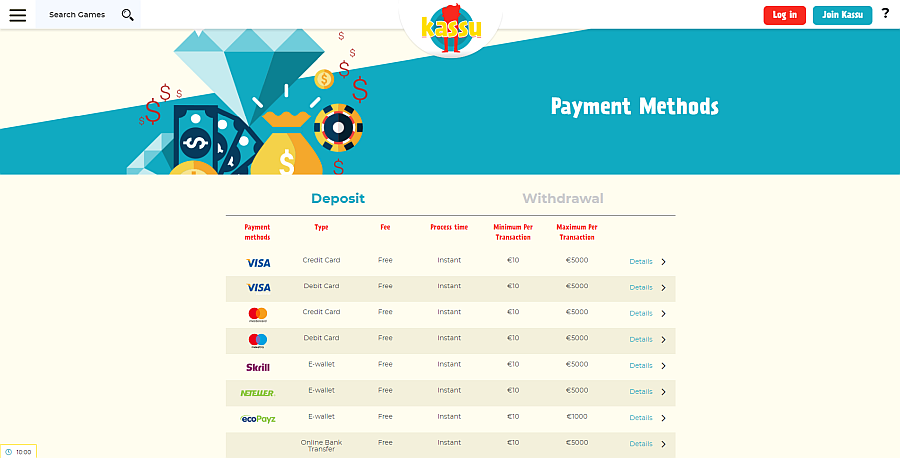Open Details link for Visa Debit Card
The width and height of the screenshot is (900, 458).
[641, 288]
